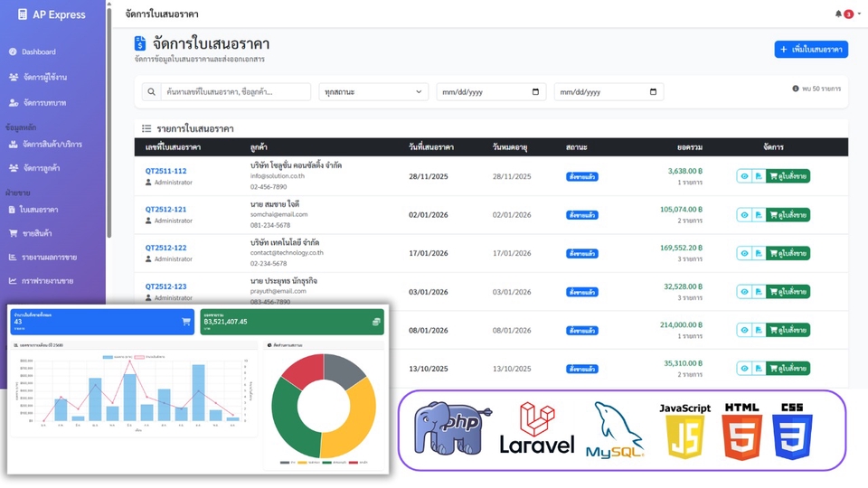Click the search magnifier icon
This screenshot has width=868, height=488.
[x=153, y=92]
